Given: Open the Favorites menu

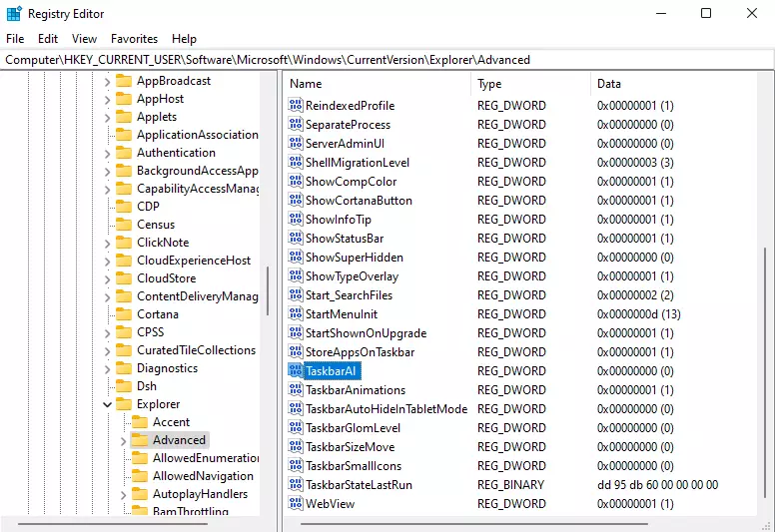Looking at the screenshot, I should 134,39.
